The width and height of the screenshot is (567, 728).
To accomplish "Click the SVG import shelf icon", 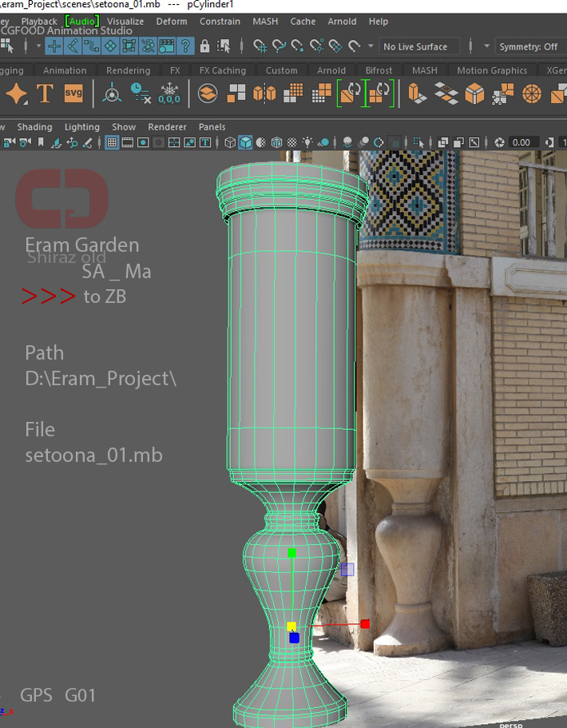I will pyautogui.click(x=73, y=93).
